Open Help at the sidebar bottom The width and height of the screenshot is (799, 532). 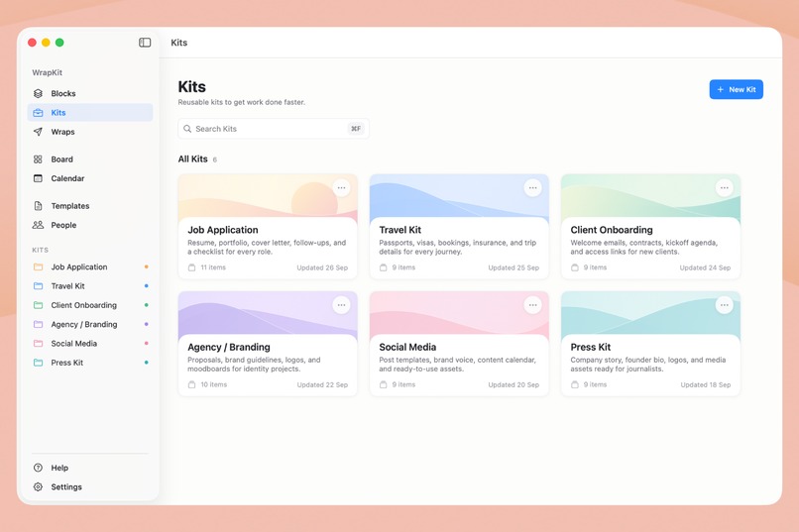pyautogui.click(x=89, y=468)
